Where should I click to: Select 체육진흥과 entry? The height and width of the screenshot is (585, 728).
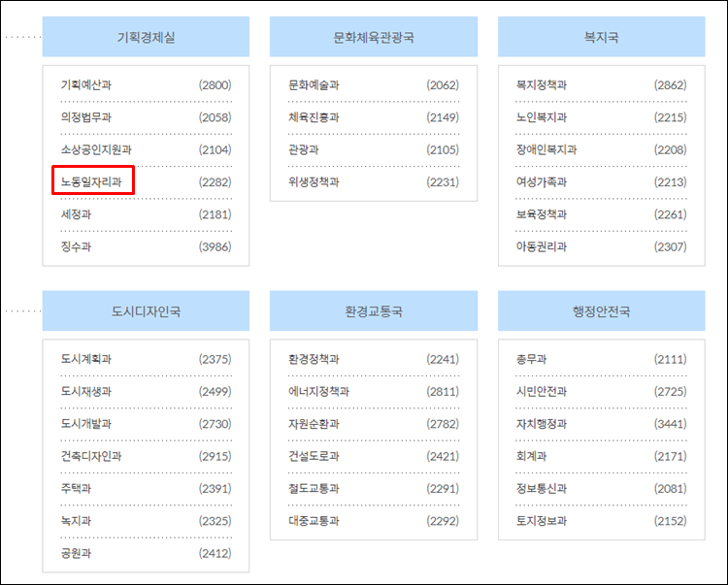point(314,117)
